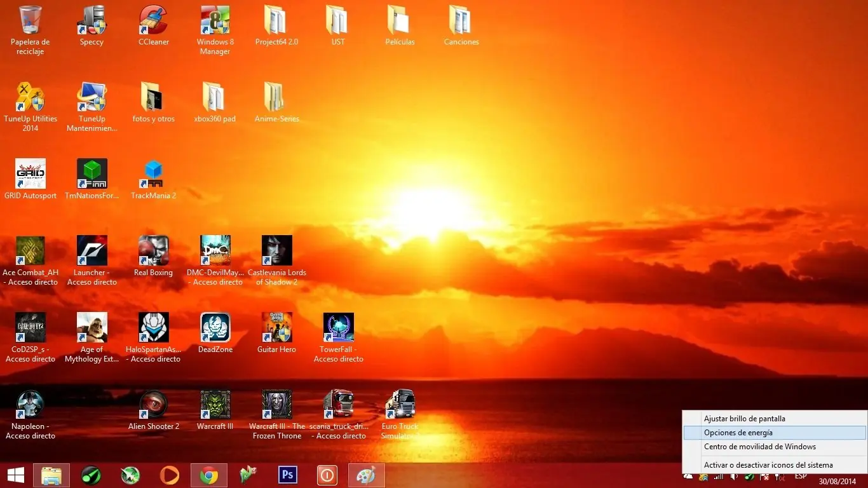Select the Alien Shooter 2 shortcut
The image size is (868, 488).
153,410
